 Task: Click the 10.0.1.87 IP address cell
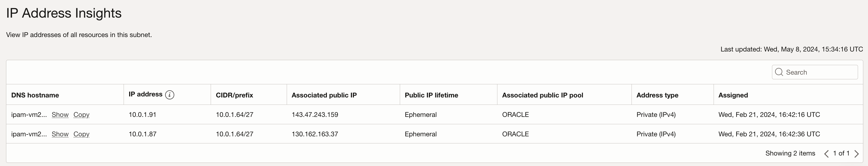[143, 134]
